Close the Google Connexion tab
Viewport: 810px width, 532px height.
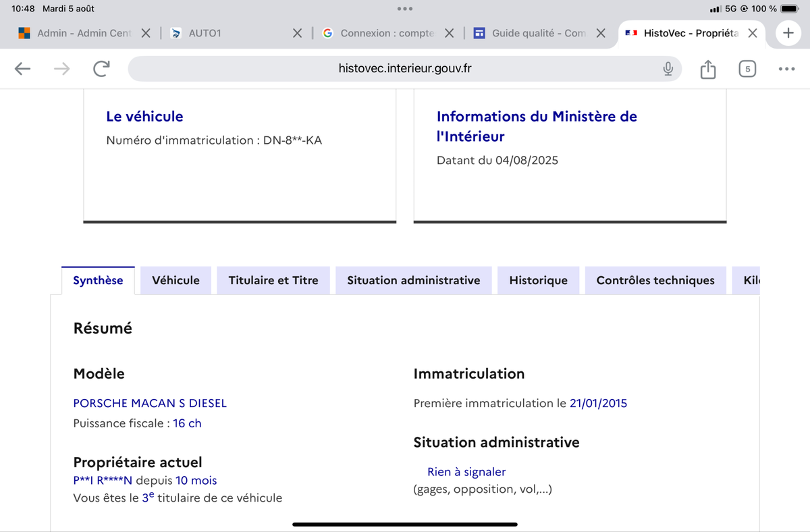(x=449, y=33)
